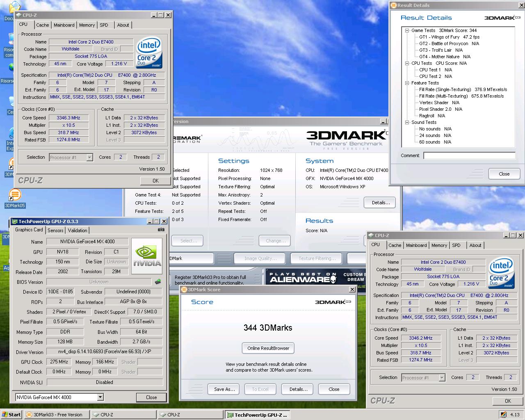
Task: Switch to Mainboard tab in lower CPU-Z
Action: pyautogui.click(x=416, y=245)
